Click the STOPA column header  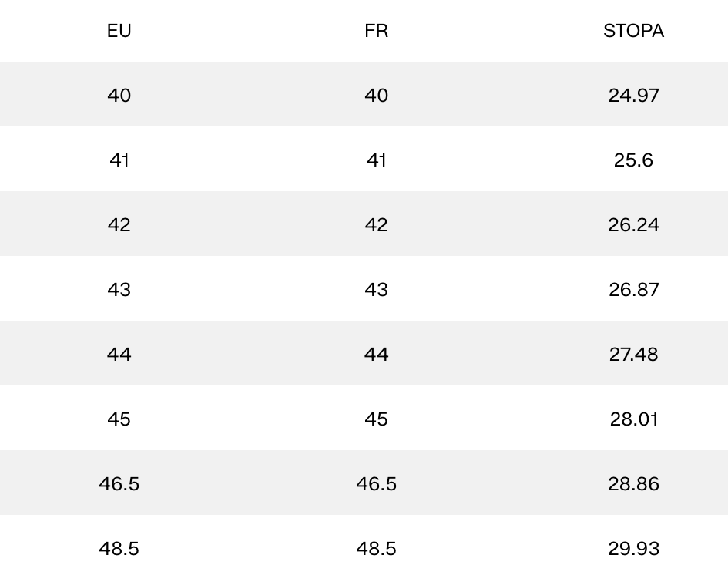633,31
